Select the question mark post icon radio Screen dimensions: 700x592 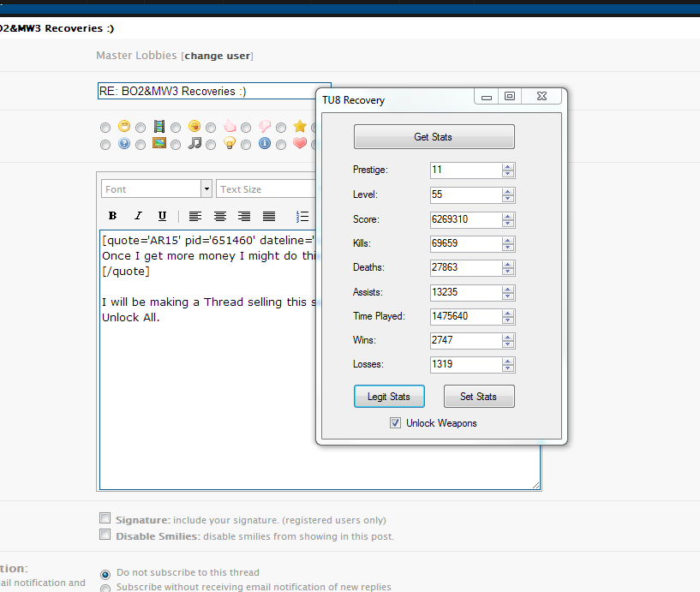pyautogui.click(x=105, y=145)
